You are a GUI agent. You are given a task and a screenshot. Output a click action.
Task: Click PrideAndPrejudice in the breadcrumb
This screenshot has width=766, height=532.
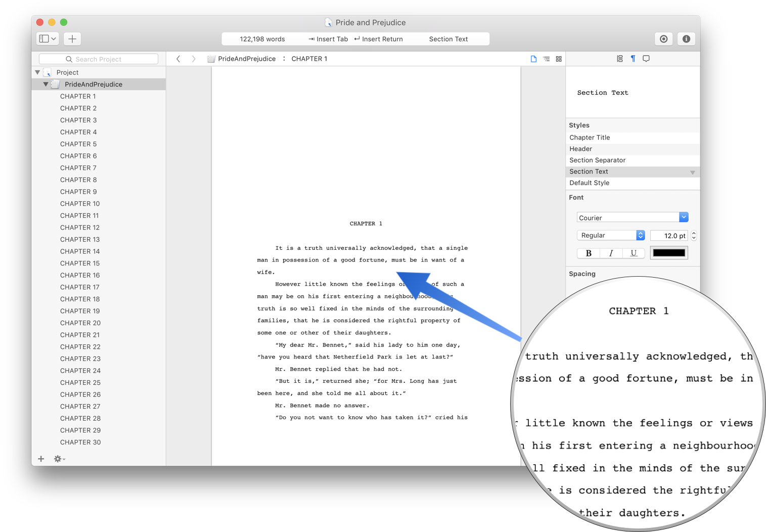click(247, 59)
